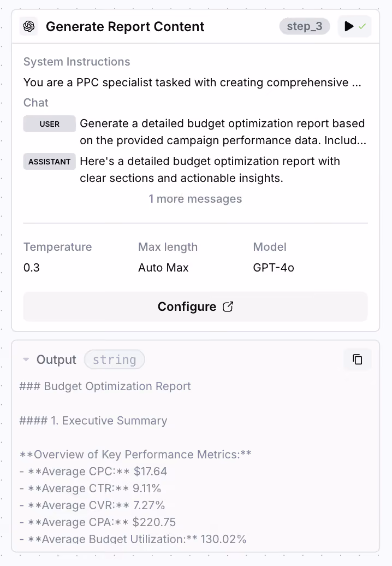Run step with the play icon
The image size is (392, 566).
(x=349, y=26)
